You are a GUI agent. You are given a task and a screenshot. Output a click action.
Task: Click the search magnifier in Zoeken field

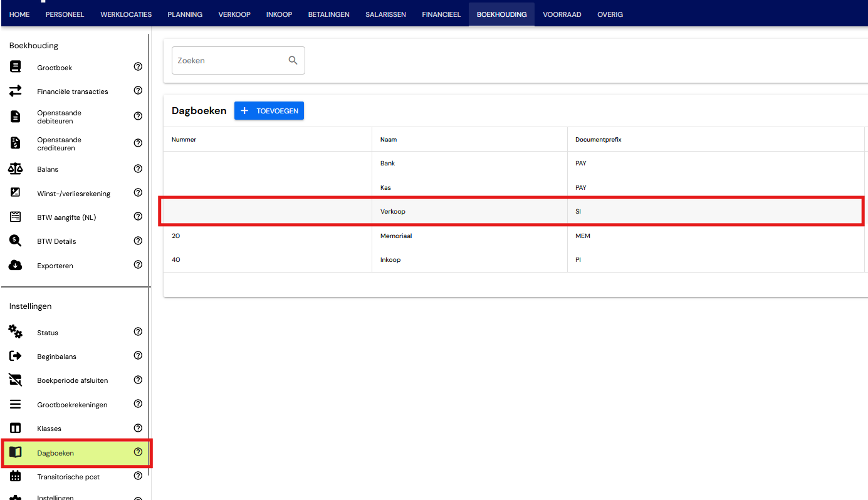[293, 61]
